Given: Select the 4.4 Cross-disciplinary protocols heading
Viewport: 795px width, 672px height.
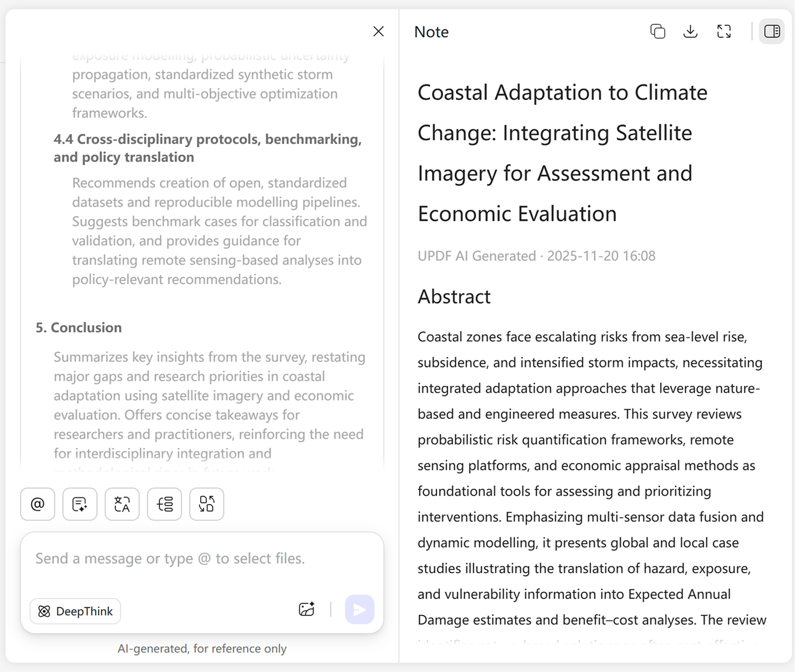Looking at the screenshot, I should [207, 148].
